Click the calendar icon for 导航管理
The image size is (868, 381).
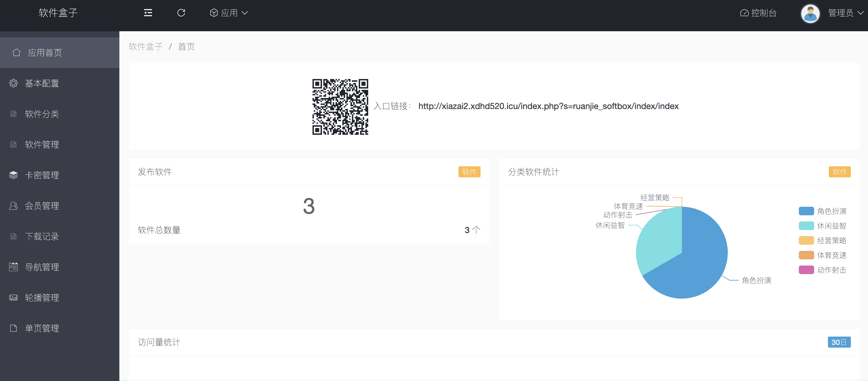(13, 267)
